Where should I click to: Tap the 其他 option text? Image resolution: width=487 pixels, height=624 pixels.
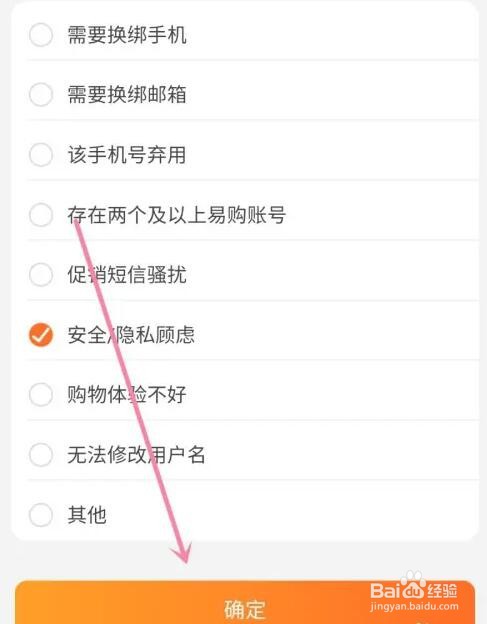tap(87, 515)
